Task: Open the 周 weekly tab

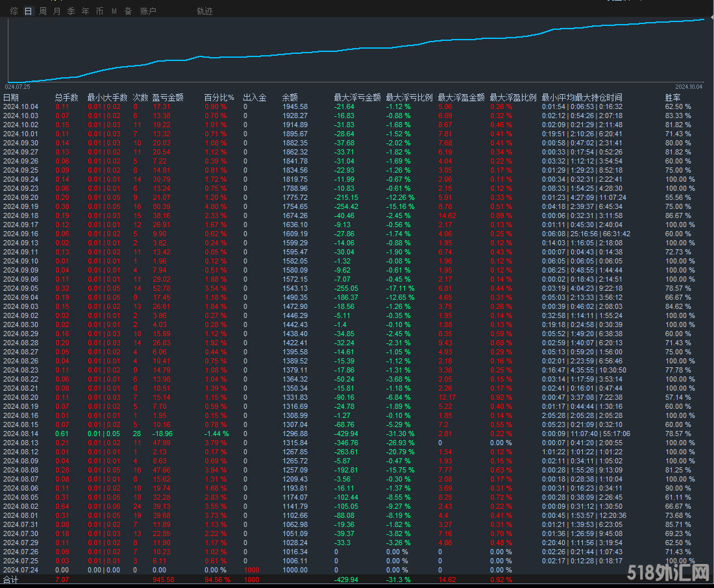Action: pos(43,11)
